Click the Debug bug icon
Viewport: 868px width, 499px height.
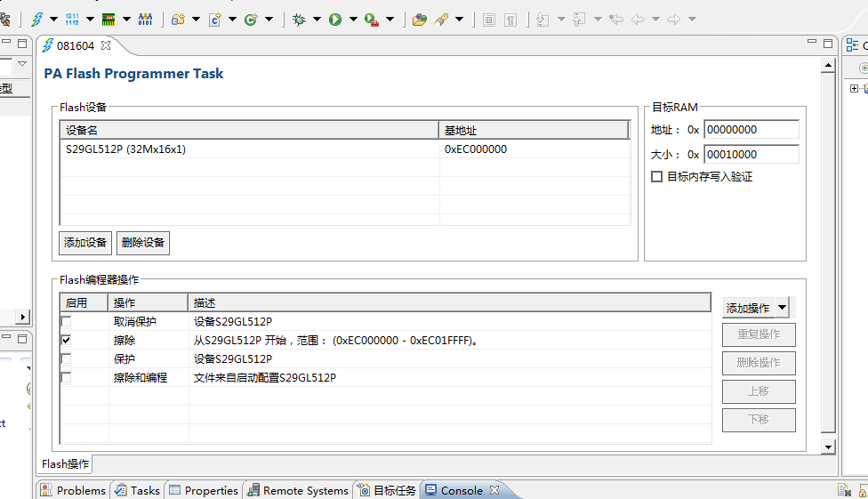coord(299,20)
